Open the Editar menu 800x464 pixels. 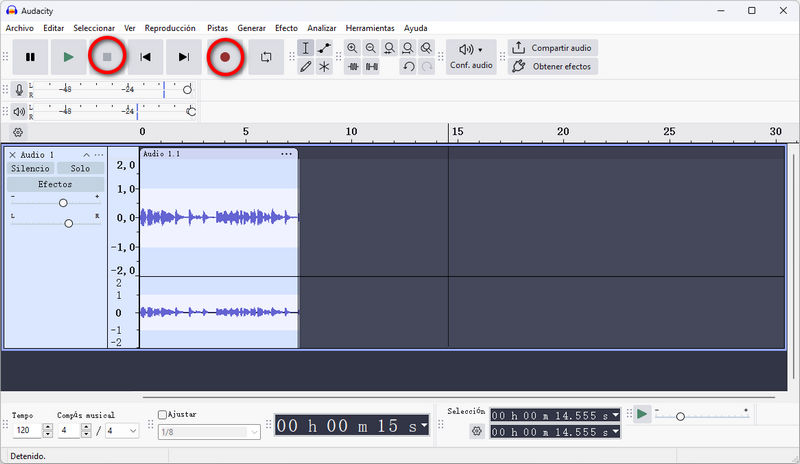point(54,28)
